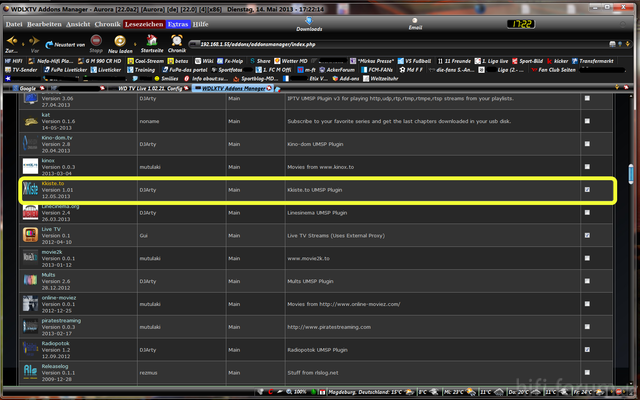The height and width of the screenshot is (400, 640).
Task: Click the Kkiste.to addon logo
Action: (x=31, y=189)
